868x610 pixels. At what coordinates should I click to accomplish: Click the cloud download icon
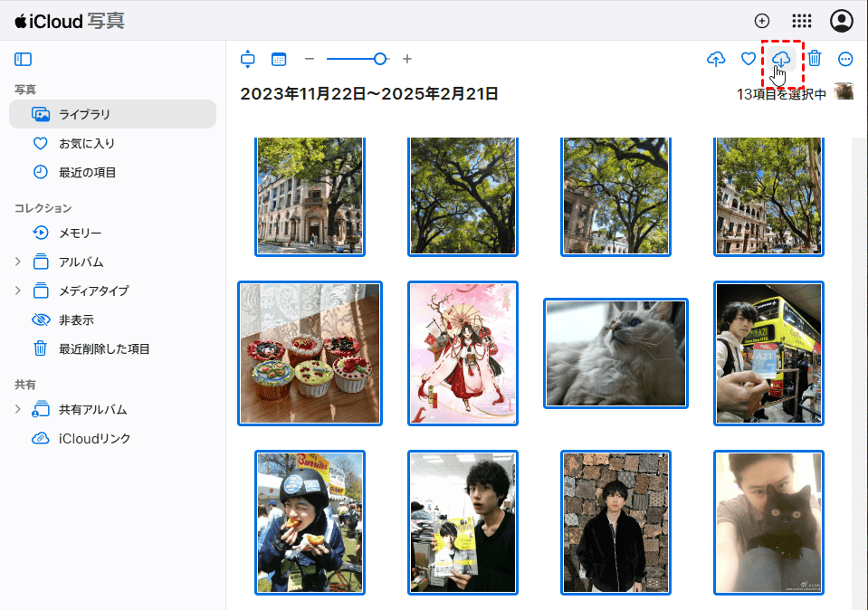[x=781, y=59]
